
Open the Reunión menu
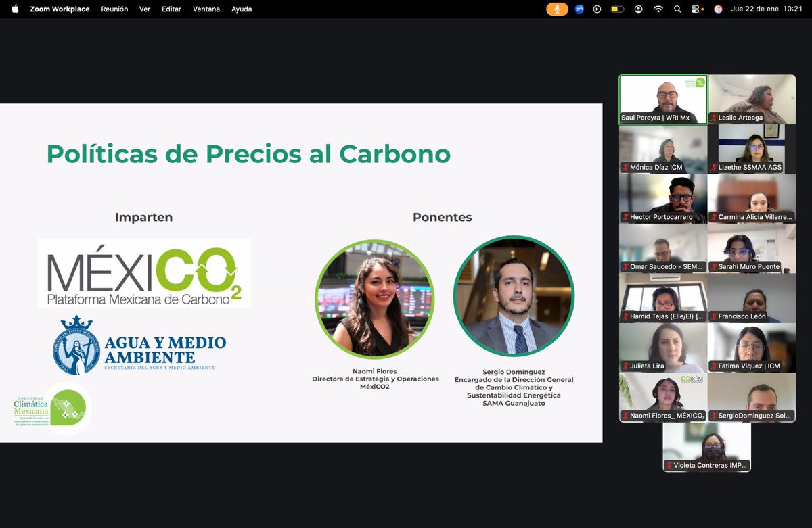(x=114, y=9)
